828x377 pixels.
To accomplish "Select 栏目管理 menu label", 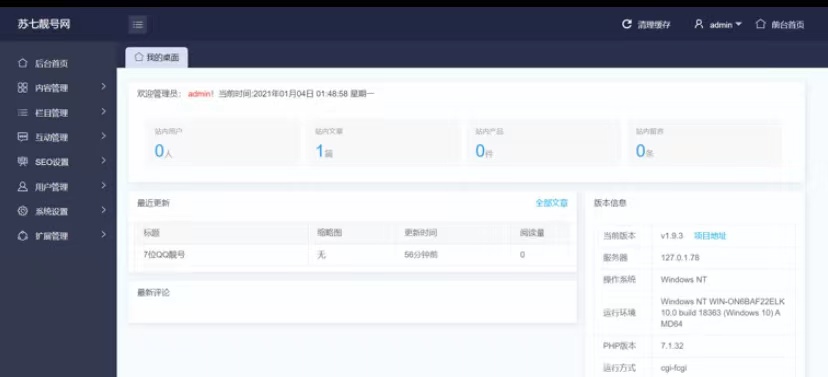I will [51, 113].
